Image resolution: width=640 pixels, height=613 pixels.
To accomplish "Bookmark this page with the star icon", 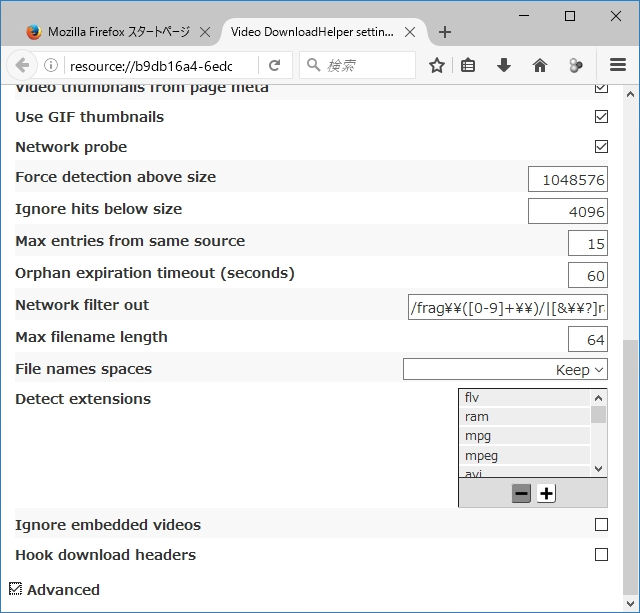I will click(x=437, y=65).
